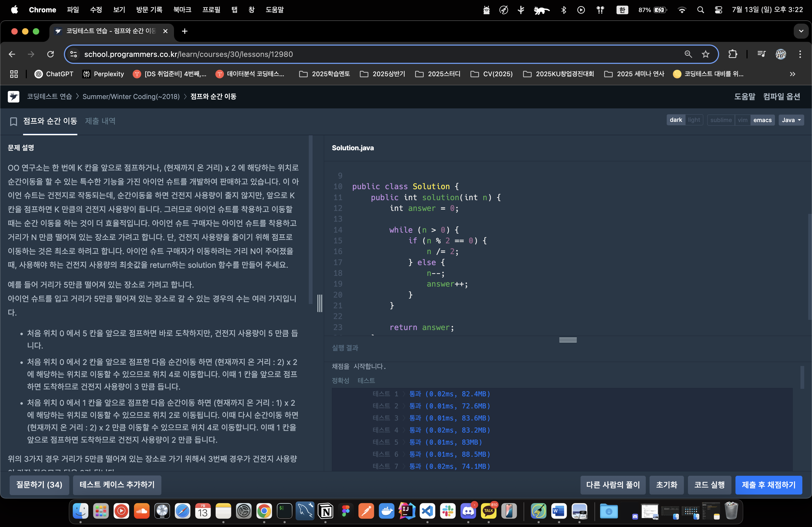Launch IntelliJ IDEA from the Dock

(407, 511)
